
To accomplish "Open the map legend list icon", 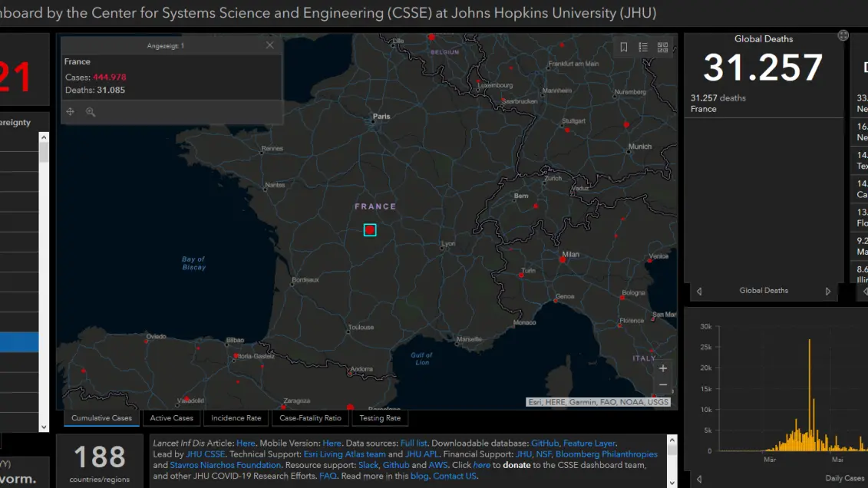I will pyautogui.click(x=643, y=48).
